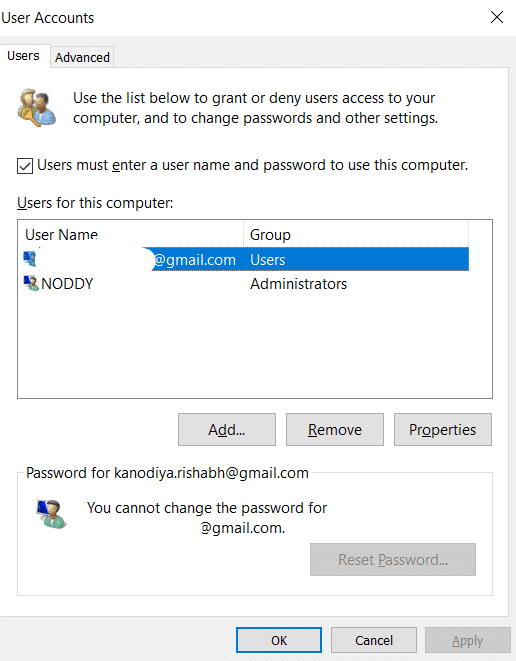The width and height of the screenshot is (516, 661).
Task: Click the two-users keys icon at top
Action: pos(37,107)
